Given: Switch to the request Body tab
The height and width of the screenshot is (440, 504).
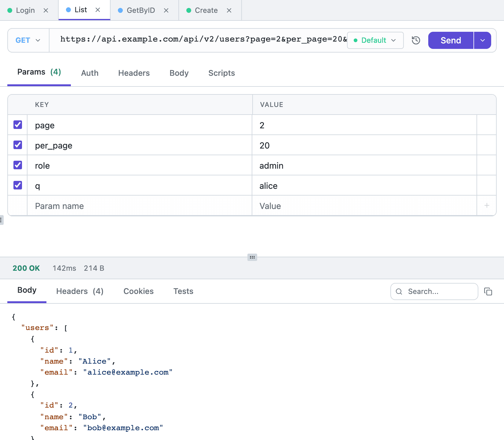Looking at the screenshot, I should (179, 73).
